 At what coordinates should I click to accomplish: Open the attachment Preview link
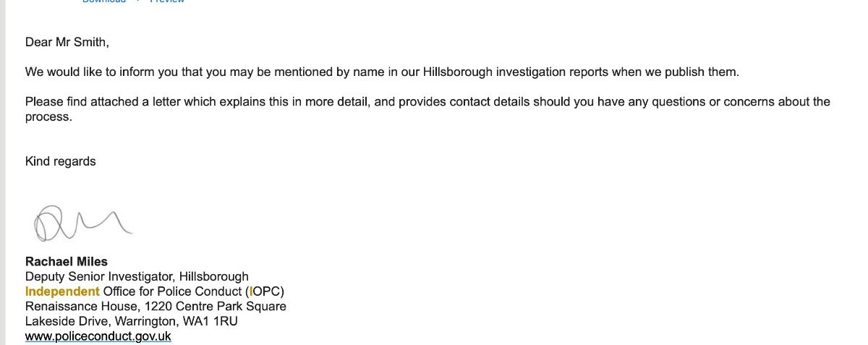(x=167, y=1)
